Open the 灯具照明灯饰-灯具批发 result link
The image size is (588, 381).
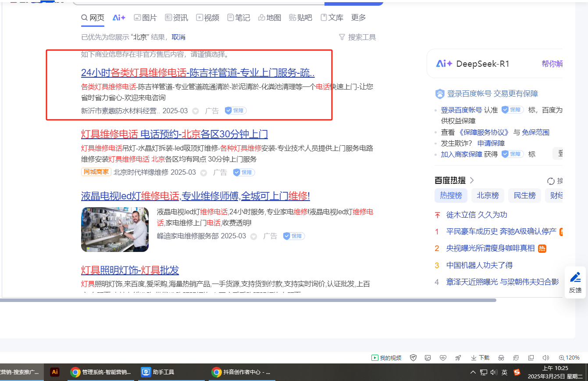130,270
